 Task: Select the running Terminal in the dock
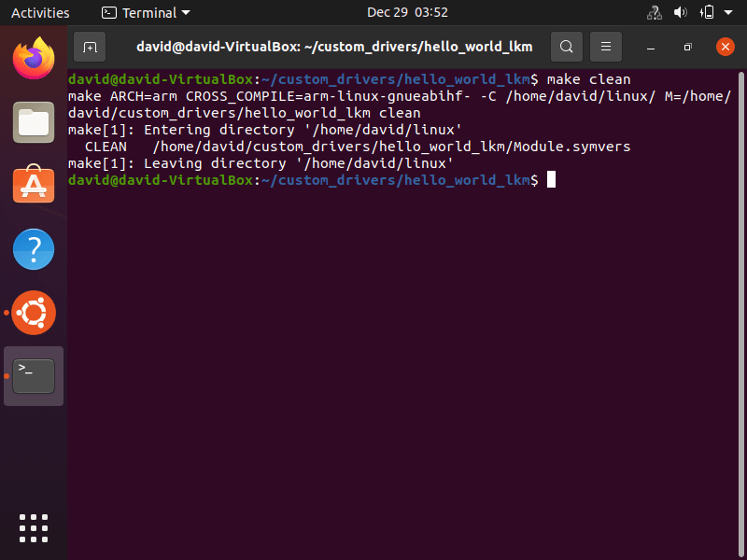point(33,375)
